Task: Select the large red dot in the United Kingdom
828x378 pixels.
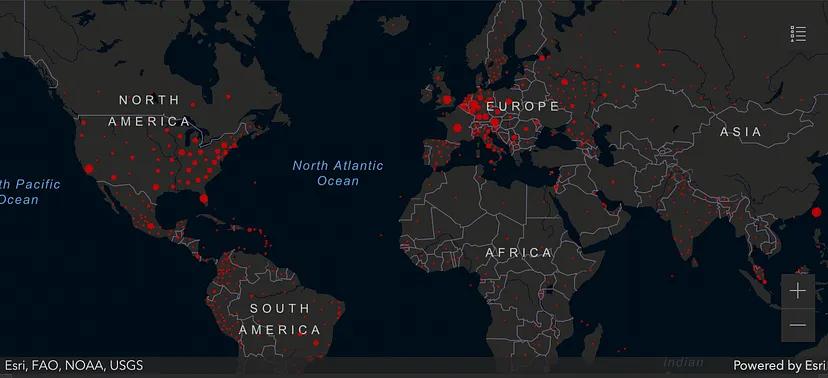Action: [x=447, y=100]
